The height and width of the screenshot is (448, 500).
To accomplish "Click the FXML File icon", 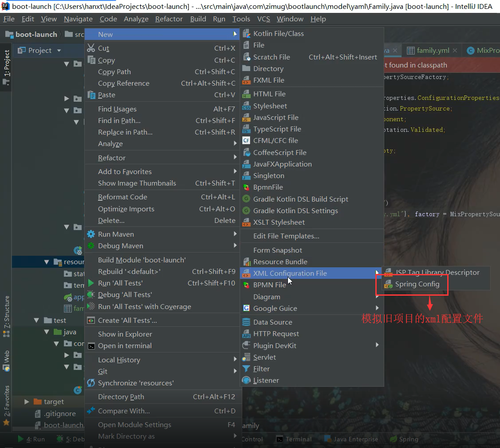I will 246,80.
